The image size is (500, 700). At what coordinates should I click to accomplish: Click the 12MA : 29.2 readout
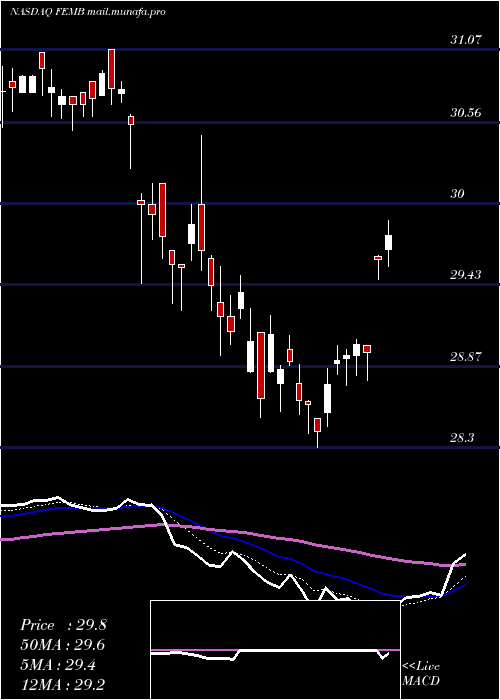point(63,684)
